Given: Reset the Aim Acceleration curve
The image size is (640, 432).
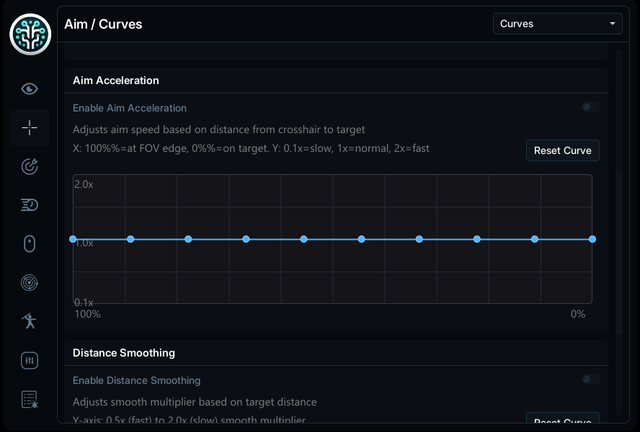Looking at the screenshot, I should pyautogui.click(x=562, y=150).
